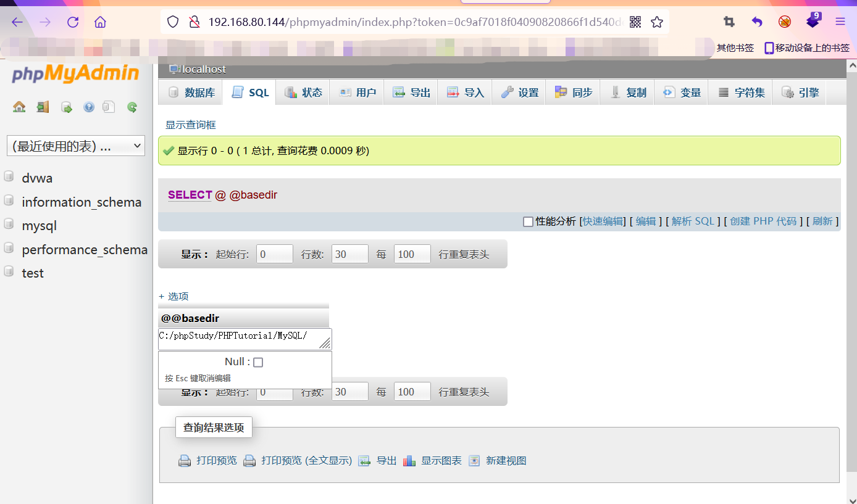Click the 编辑 edit query link
857x504 pixels.
click(x=646, y=221)
